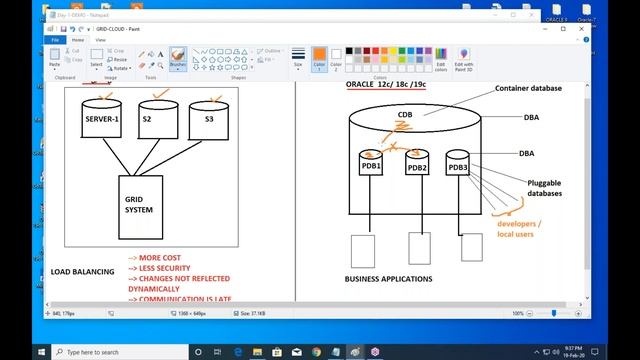Click the Crop button
Image resolution: width=640 pixels, height=360 pixels.
coord(116,51)
